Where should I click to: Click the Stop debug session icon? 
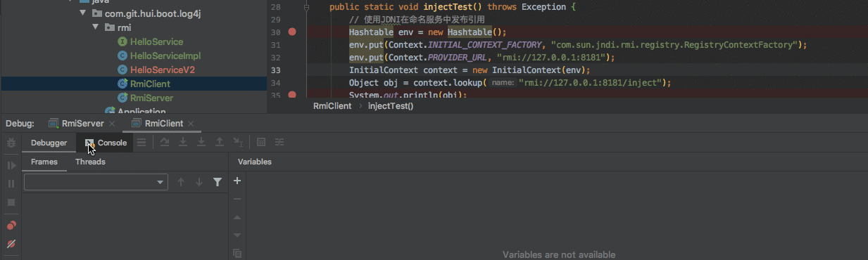pyautogui.click(x=11, y=202)
